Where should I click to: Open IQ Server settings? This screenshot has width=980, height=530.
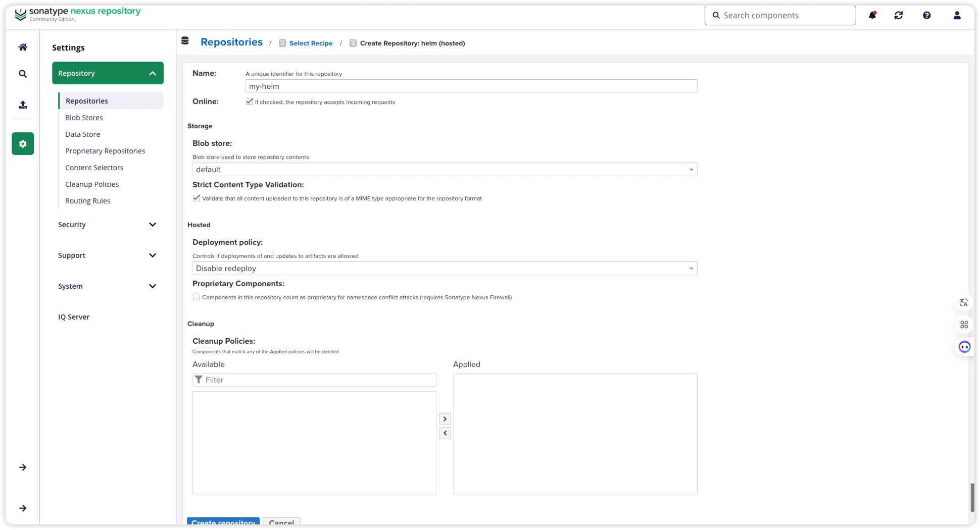tap(74, 317)
